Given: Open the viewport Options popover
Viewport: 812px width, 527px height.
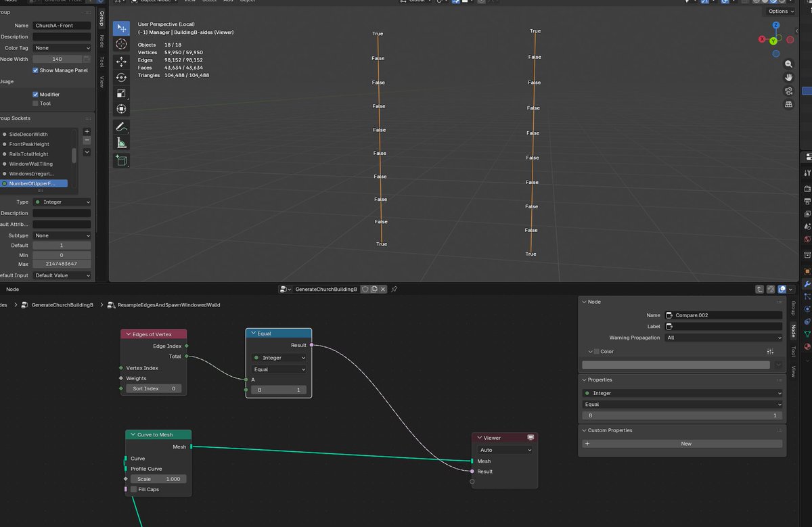Looking at the screenshot, I should (x=781, y=11).
